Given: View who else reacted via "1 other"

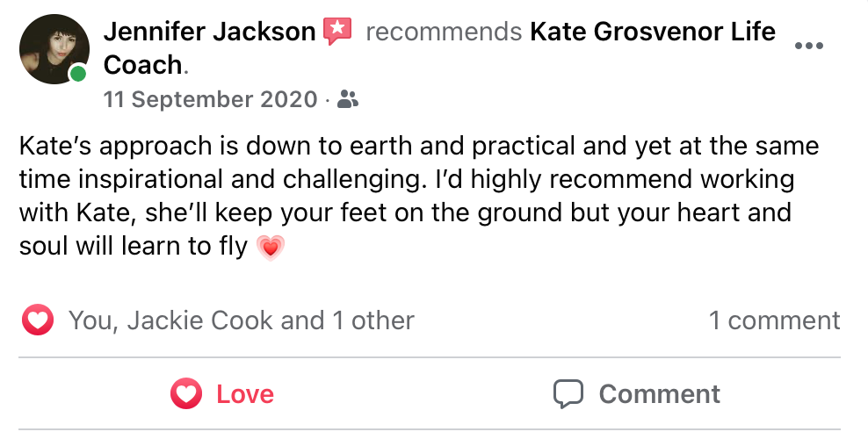Looking at the screenshot, I should 373,320.
